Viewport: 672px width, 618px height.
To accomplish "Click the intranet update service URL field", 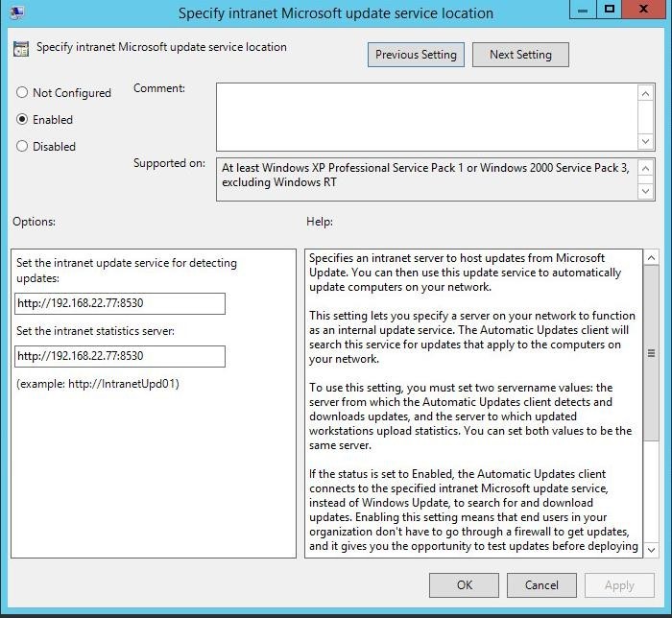I will [120, 303].
